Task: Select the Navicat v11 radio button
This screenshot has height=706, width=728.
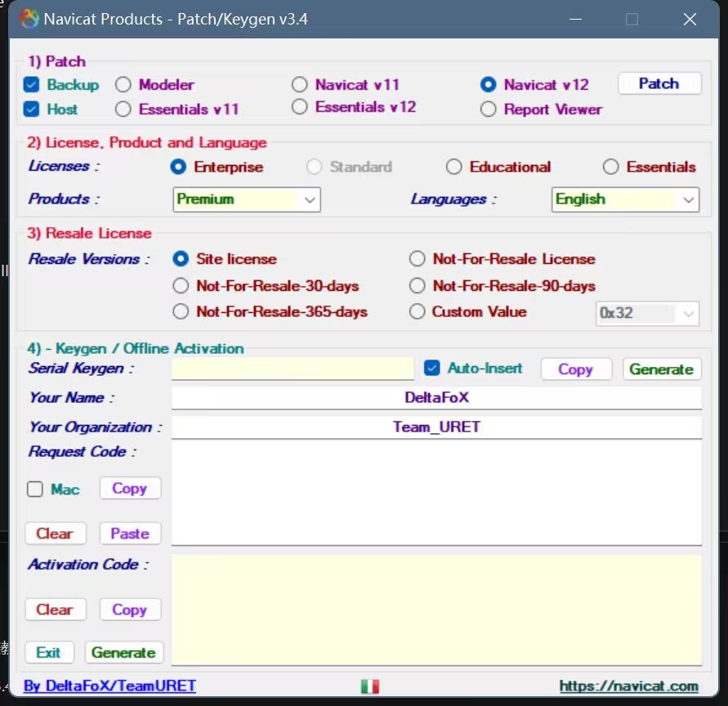Action: (x=300, y=85)
